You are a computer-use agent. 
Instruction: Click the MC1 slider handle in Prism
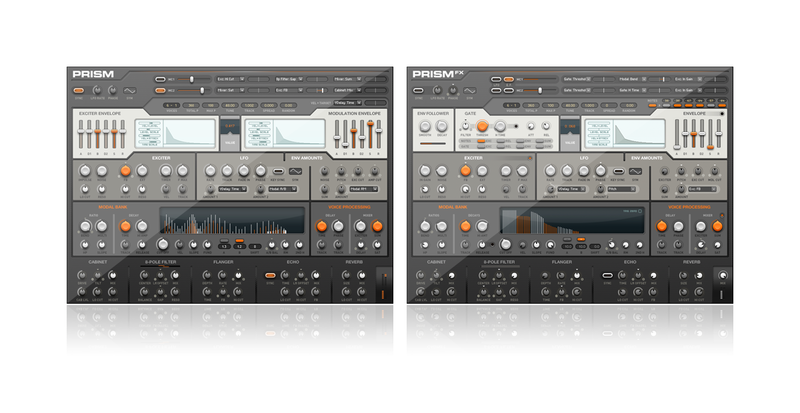[x=192, y=79]
